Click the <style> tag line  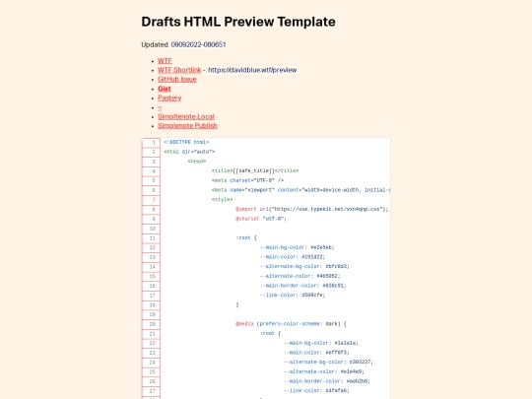[x=223, y=199]
